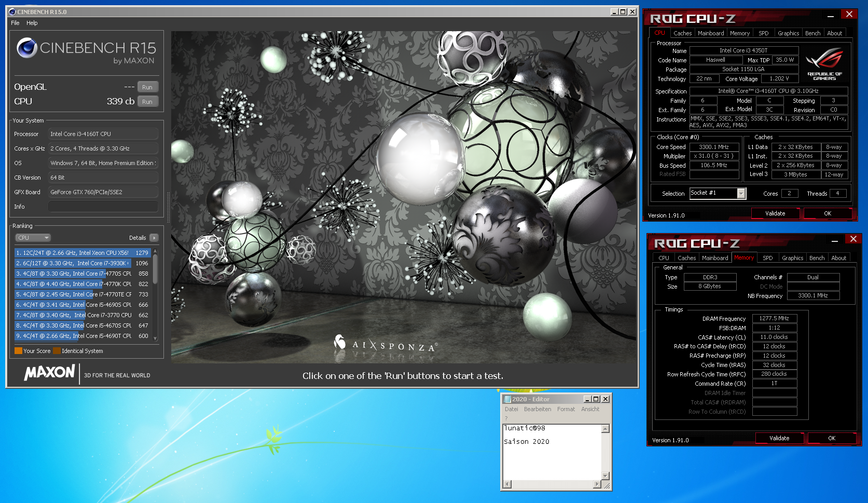Close the lower ROG CPU-Z window
The height and width of the screenshot is (503, 868).
(x=853, y=239)
